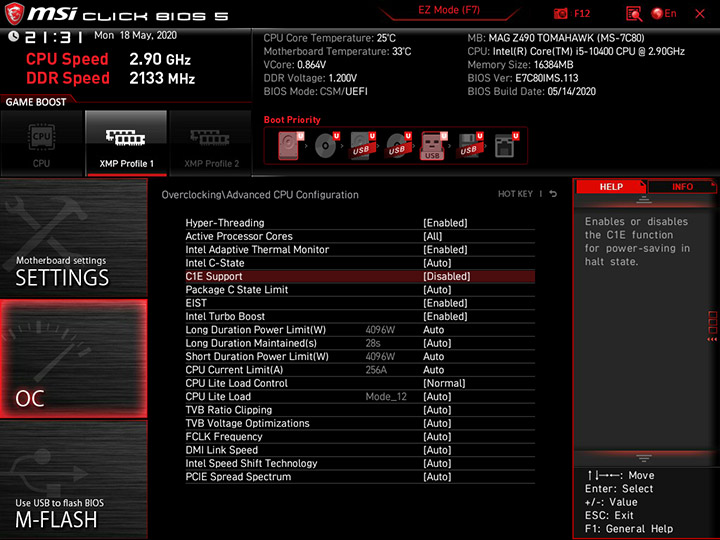This screenshot has width=720, height=540.
Task: Select the optical disc boot device without USB label
Action: [326, 146]
